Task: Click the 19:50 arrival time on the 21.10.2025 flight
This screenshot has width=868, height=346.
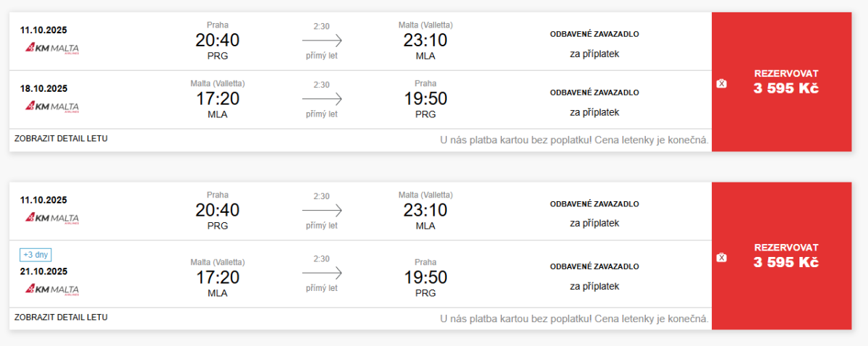Action: click(425, 277)
